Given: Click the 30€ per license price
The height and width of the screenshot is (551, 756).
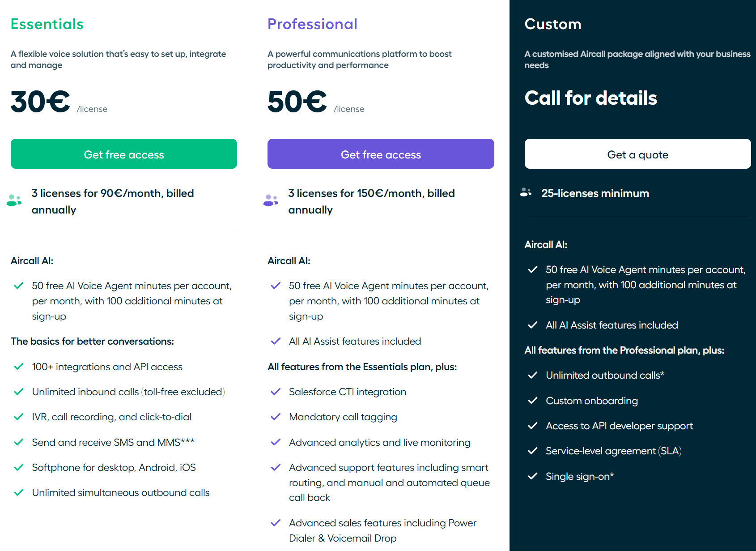Looking at the screenshot, I should [41, 102].
